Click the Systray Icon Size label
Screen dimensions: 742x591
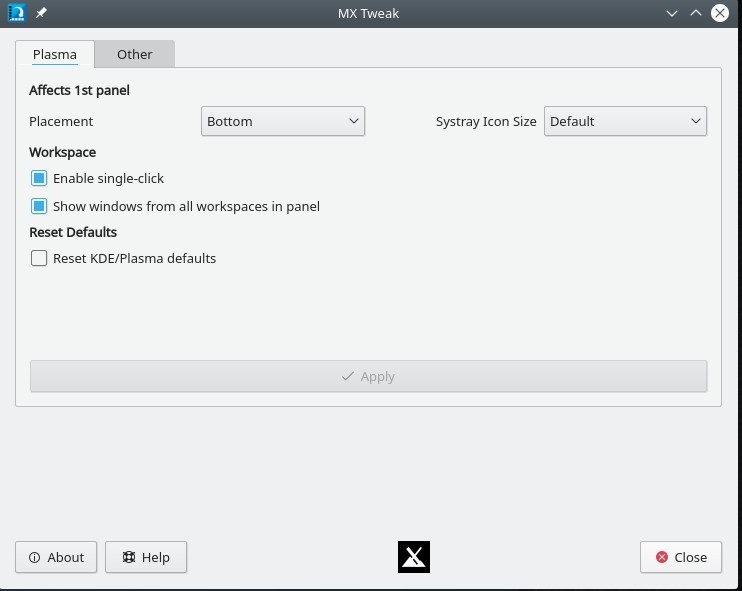pyautogui.click(x=486, y=121)
